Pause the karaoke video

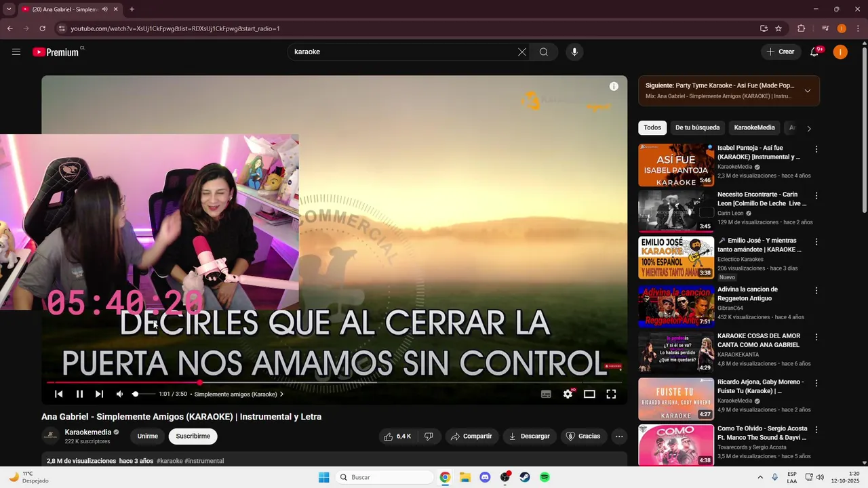[79, 394]
